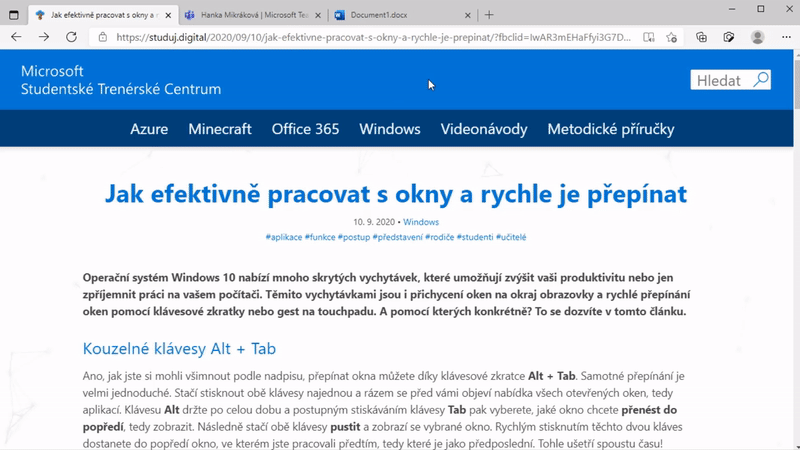Open the Office 365 navigation item
This screenshot has width=800, height=450.
305,129
